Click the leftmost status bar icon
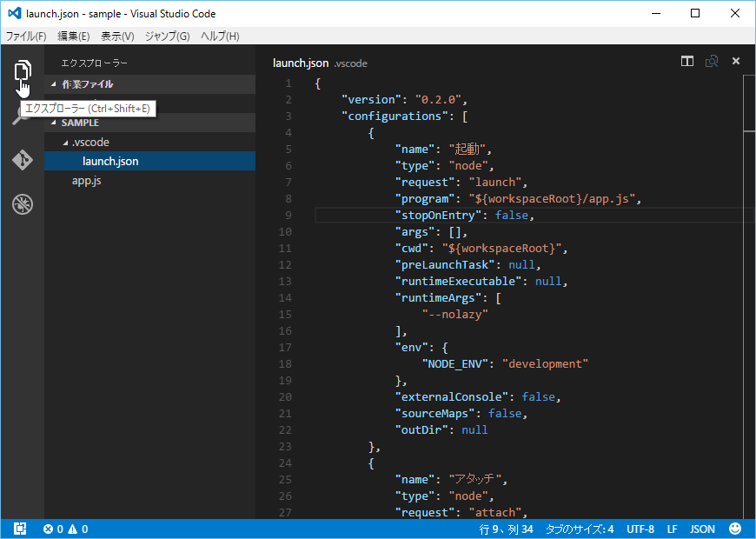756x539 pixels. pos(20,529)
